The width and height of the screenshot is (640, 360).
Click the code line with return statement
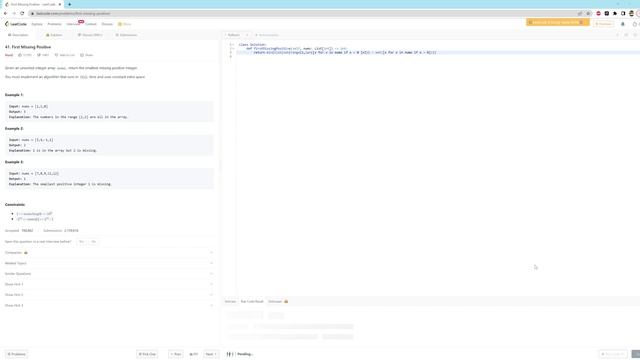coord(345,53)
